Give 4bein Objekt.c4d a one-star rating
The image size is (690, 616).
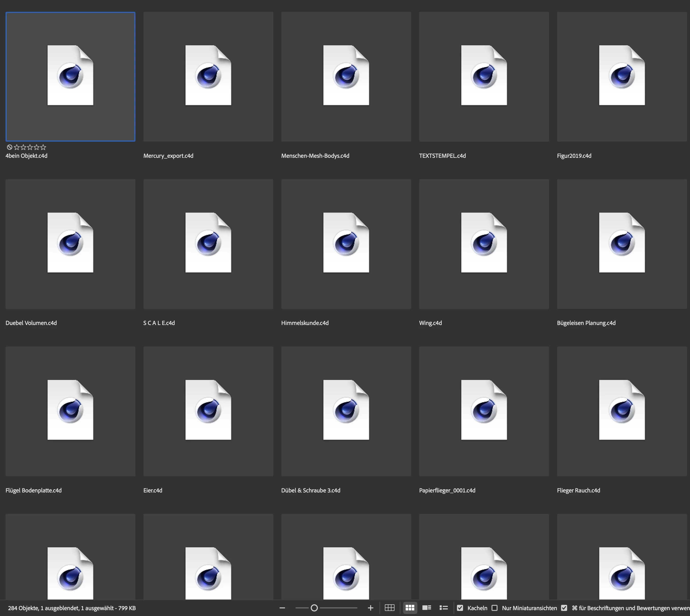(17, 147)
